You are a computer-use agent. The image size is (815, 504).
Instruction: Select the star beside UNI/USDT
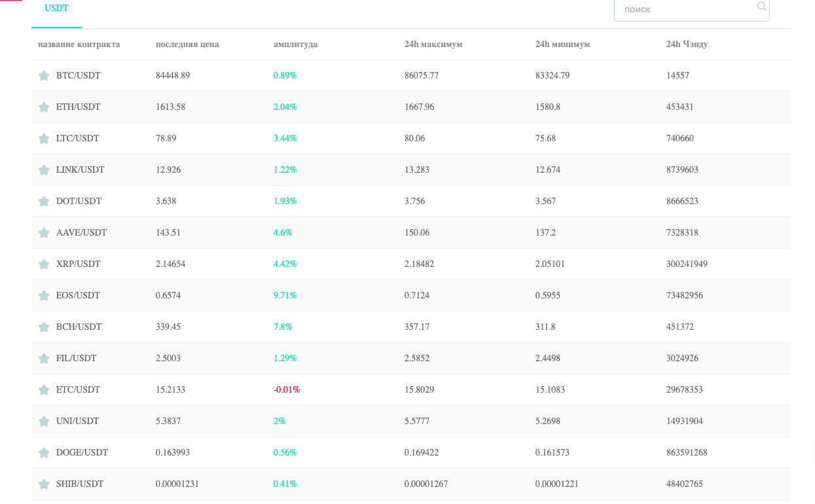click(44, 422)
